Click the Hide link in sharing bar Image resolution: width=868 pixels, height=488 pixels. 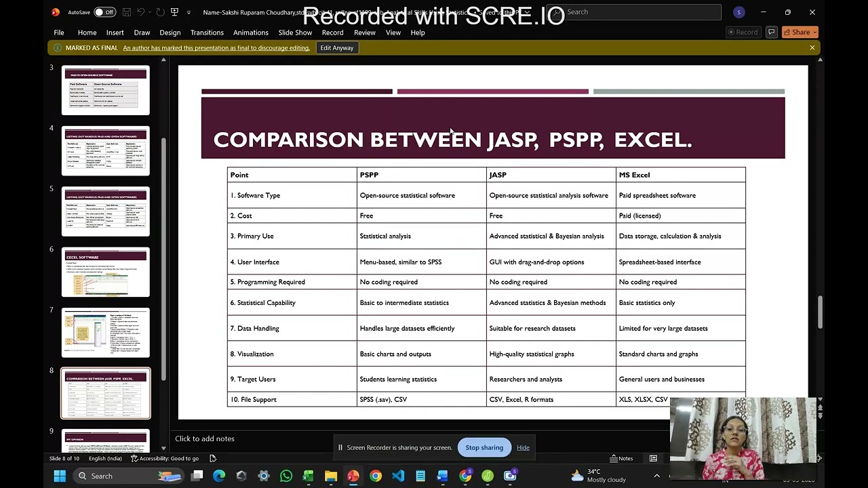tap(523, 447)
